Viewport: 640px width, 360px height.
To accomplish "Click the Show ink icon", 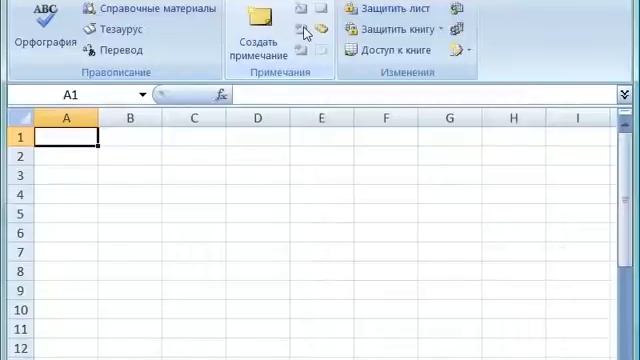I will [321, 50].
